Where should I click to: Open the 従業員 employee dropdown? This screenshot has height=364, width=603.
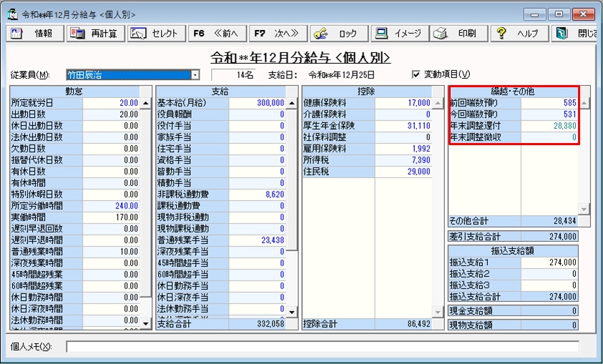click(x=195, y=74)
